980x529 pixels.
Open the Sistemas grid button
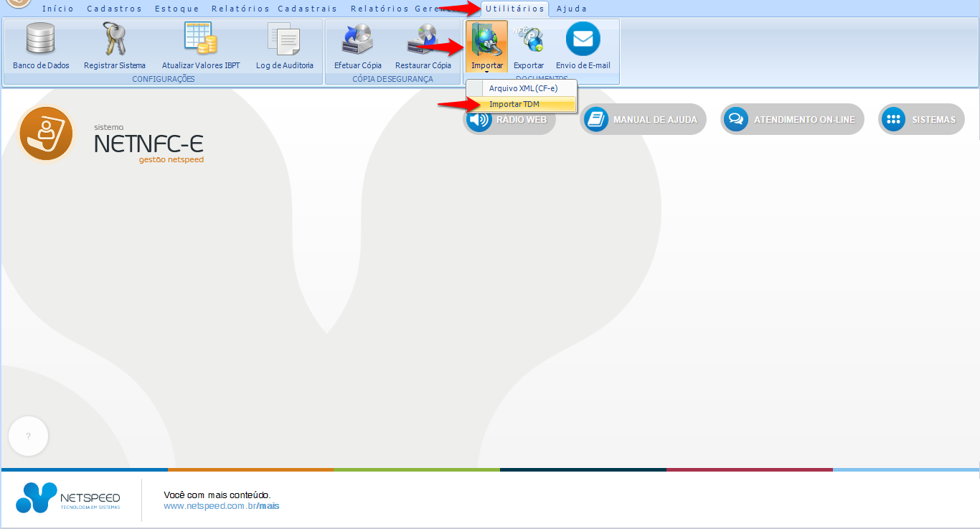(x=921, y=120)
